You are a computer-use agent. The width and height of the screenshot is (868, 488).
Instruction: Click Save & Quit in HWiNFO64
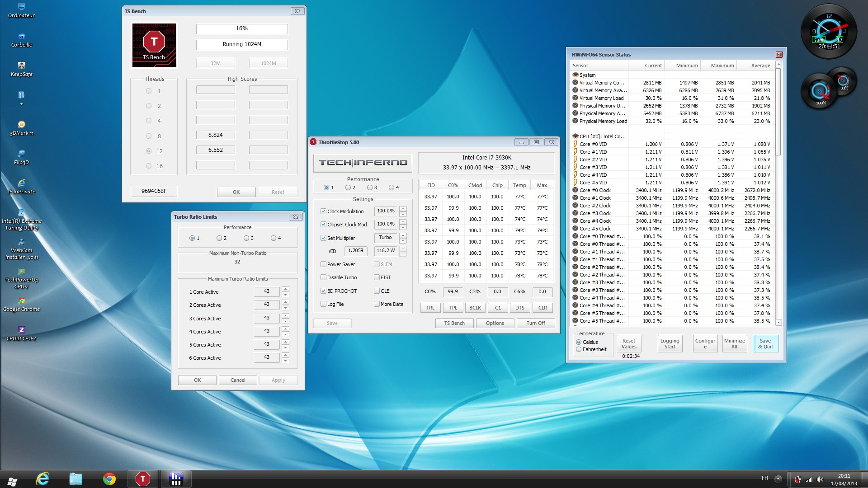tap(765, 344)
